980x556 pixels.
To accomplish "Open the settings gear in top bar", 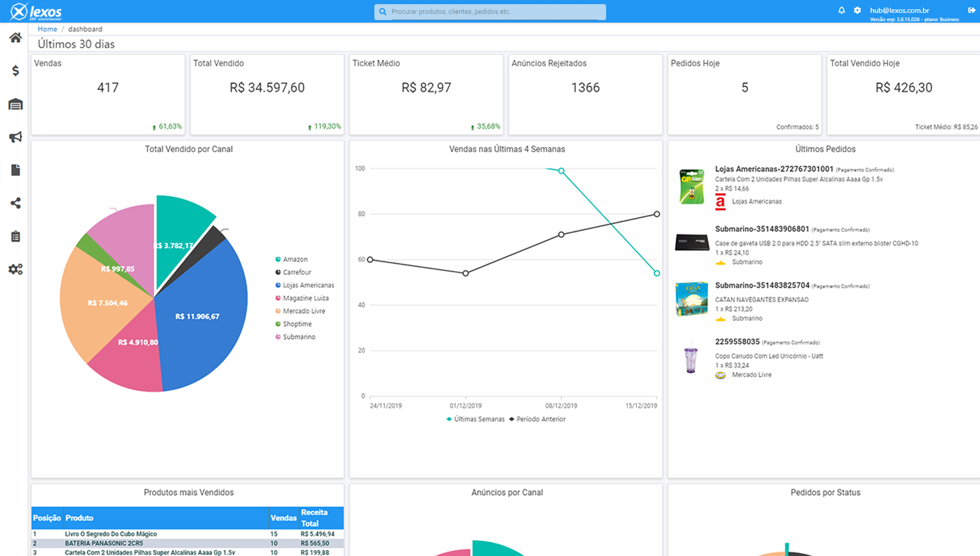I will coord(857,10).
